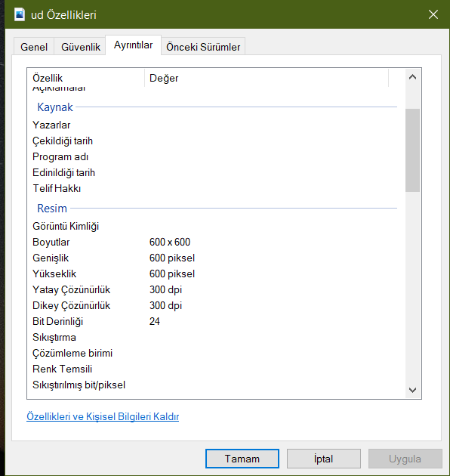This screenshot has width=450, height=476.
Task: Select the Boyutlar property label
Action: coord(51,242)
